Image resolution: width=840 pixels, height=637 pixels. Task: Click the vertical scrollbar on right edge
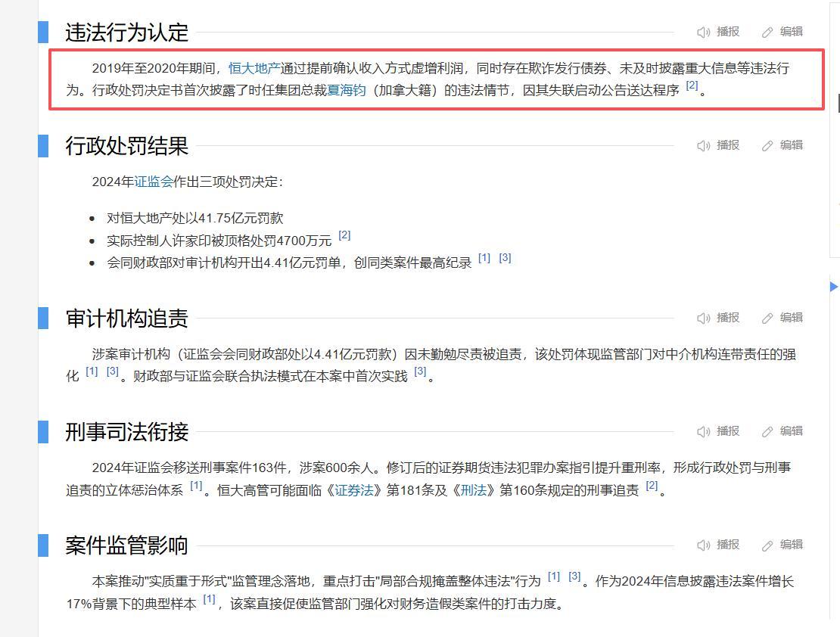pos(838,104)
